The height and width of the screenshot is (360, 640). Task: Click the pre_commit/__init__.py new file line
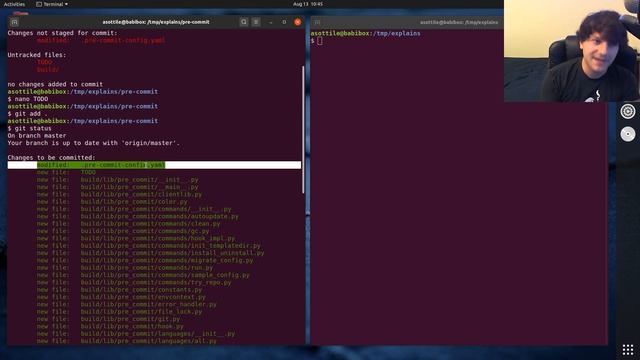tap(118, 180)
